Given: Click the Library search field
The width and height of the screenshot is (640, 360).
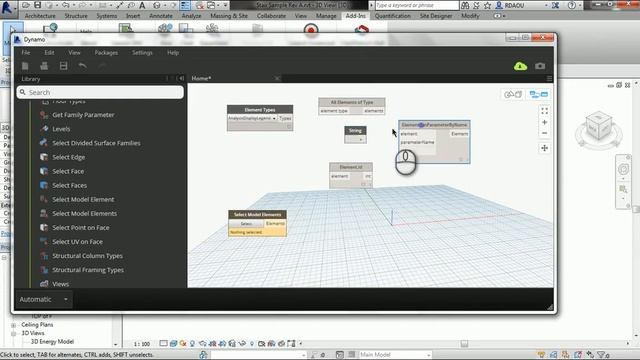Looking at the screenshot, I should pyautogui.click(x=100, y=92).
